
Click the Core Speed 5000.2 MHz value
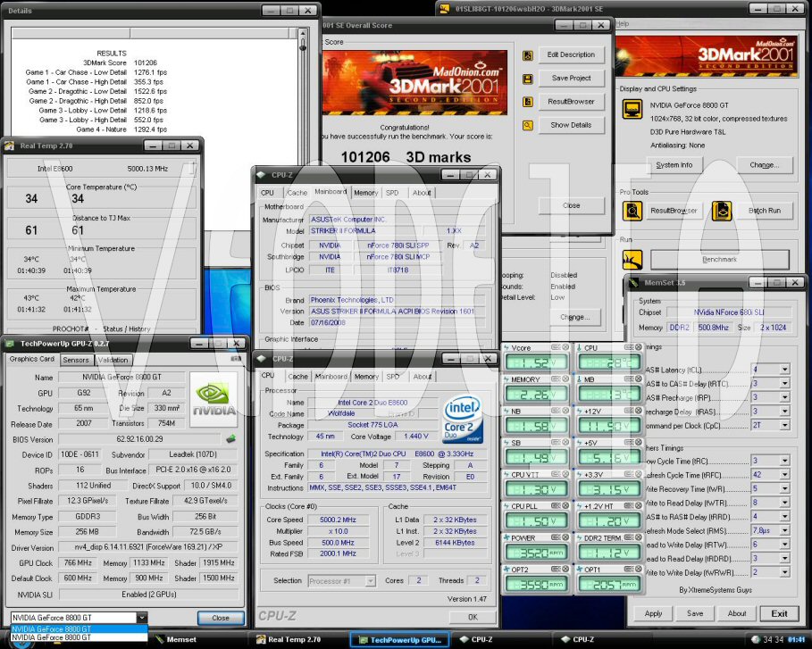click(x=337, y=520)
